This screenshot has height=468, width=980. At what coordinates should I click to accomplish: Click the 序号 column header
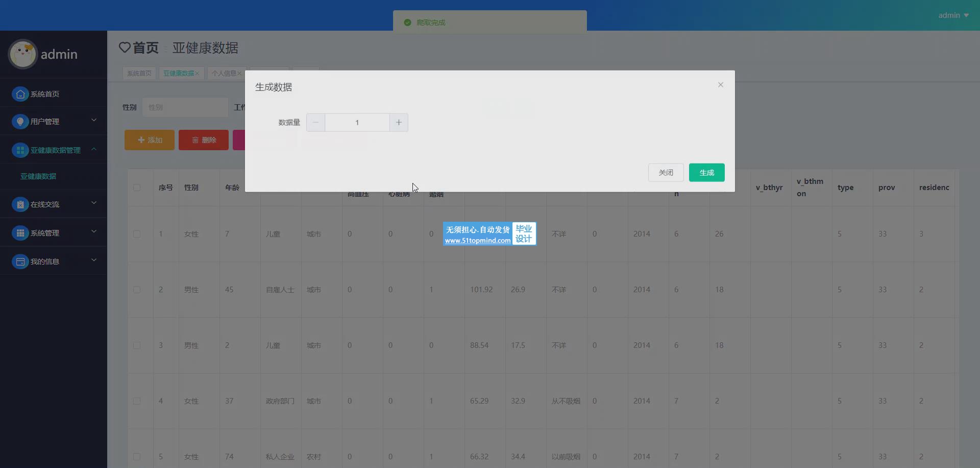coord(166,188)
